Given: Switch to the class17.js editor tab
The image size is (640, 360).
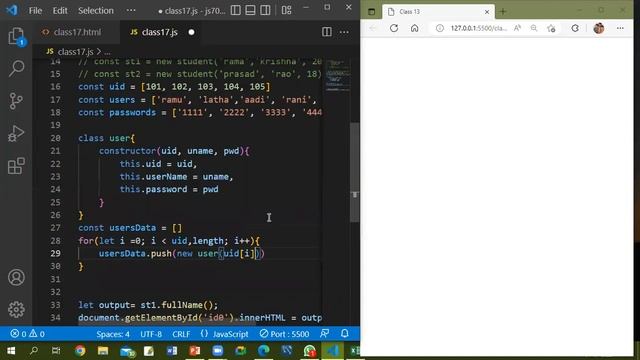Looking at the screenshot, I should tap(159, 32).
